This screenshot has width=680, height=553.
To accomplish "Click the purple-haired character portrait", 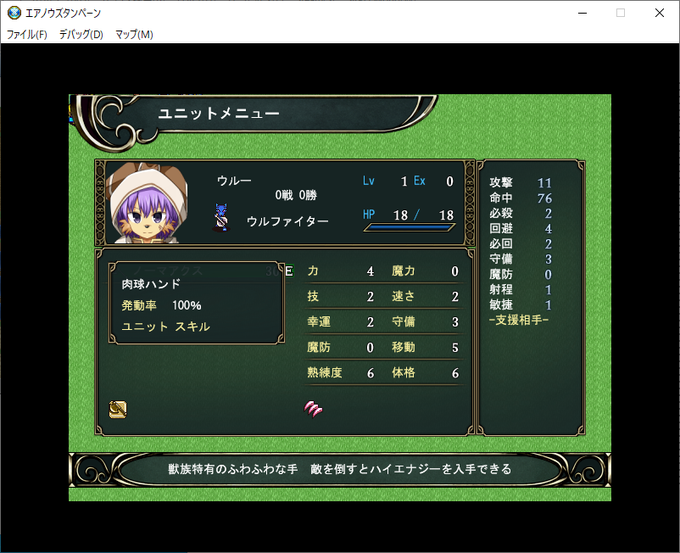I will click(147, 203).
